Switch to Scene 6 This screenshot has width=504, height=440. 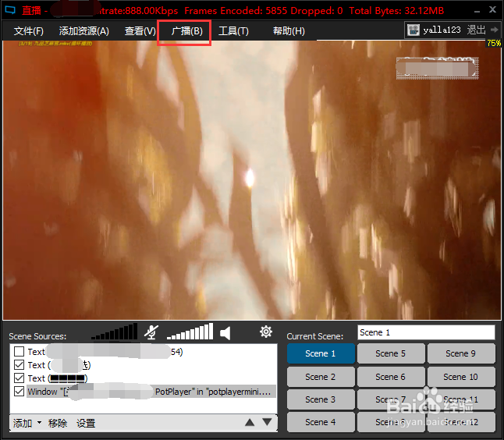click(391, 377)
